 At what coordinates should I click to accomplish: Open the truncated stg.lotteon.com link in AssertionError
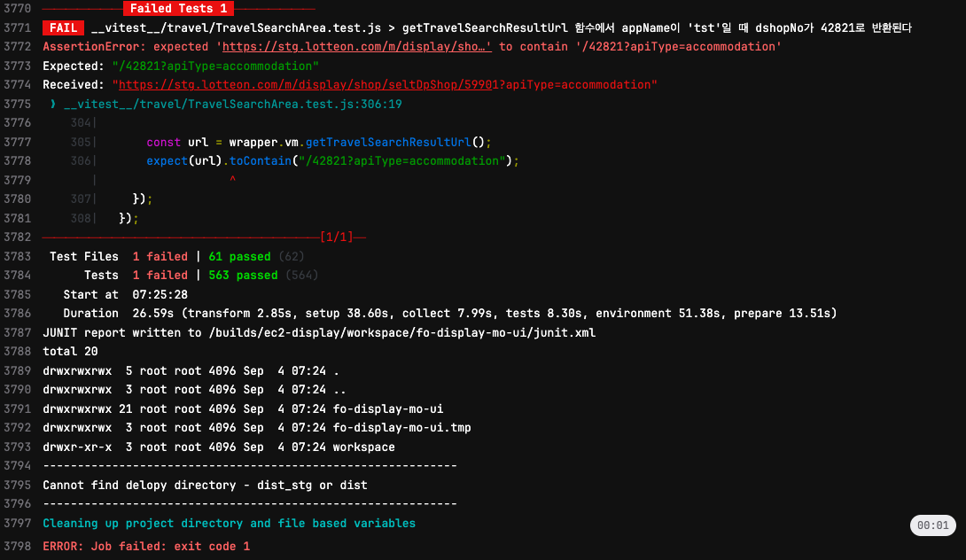(356, 47)
